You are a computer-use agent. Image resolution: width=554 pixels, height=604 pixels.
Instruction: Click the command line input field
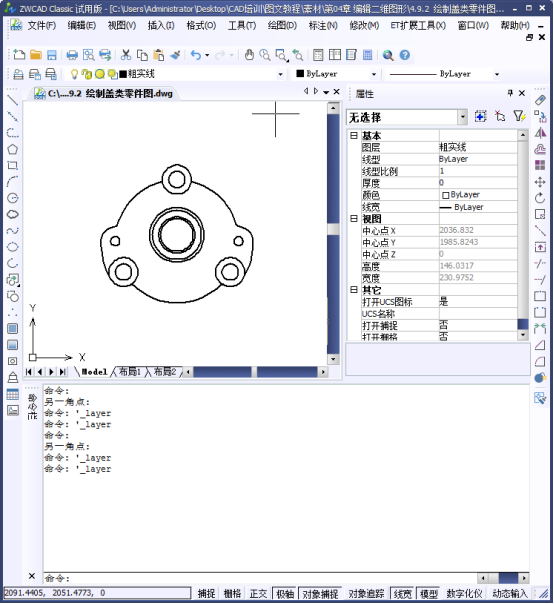click(x=260, y=578)
